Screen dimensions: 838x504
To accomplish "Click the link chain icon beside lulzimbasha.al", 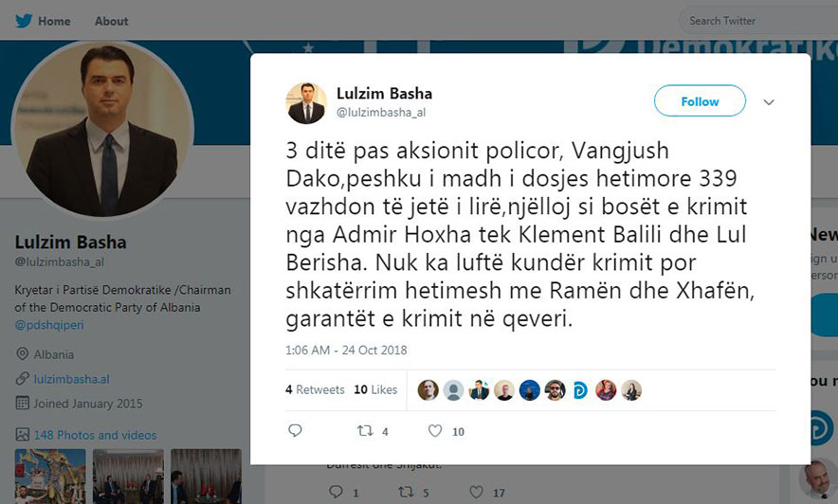I will [22, 379].
